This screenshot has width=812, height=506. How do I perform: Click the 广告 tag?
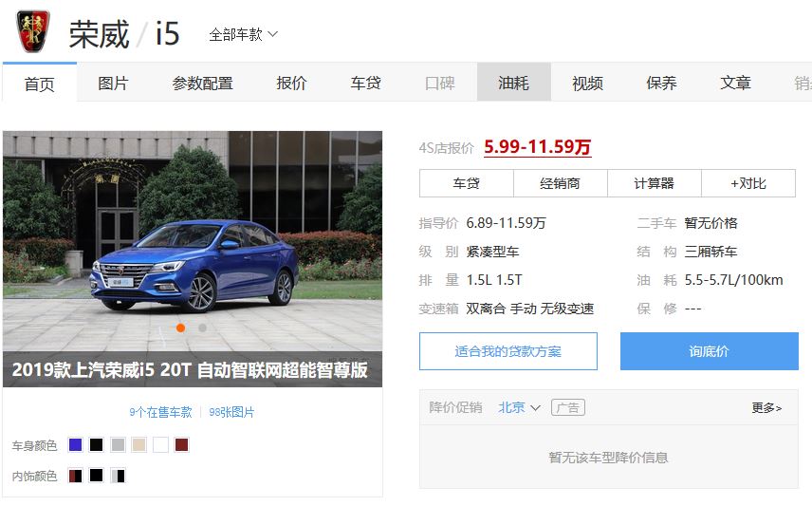click(568, 407)
